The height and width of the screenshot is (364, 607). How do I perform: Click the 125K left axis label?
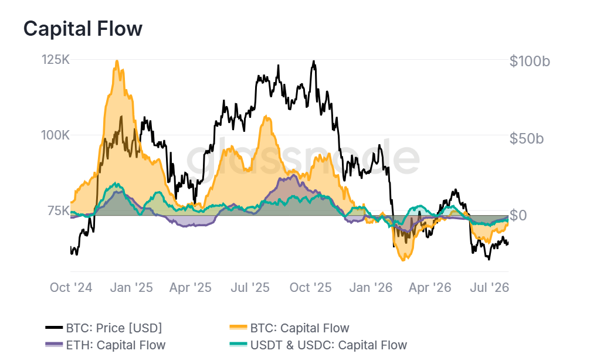55,60
